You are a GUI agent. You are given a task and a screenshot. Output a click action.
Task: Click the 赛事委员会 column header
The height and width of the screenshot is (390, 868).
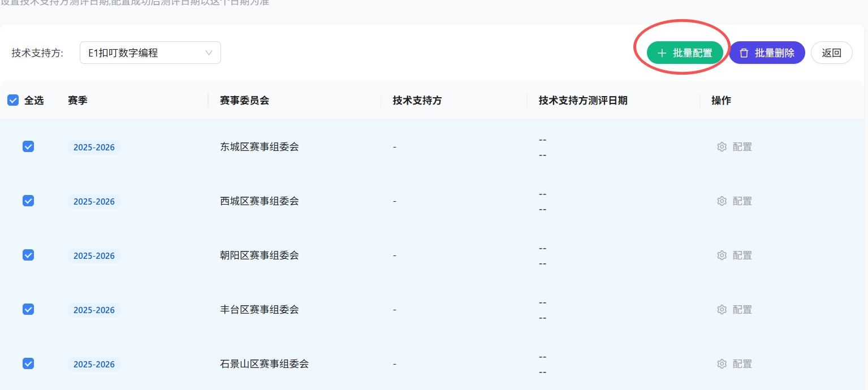(244, 100)
